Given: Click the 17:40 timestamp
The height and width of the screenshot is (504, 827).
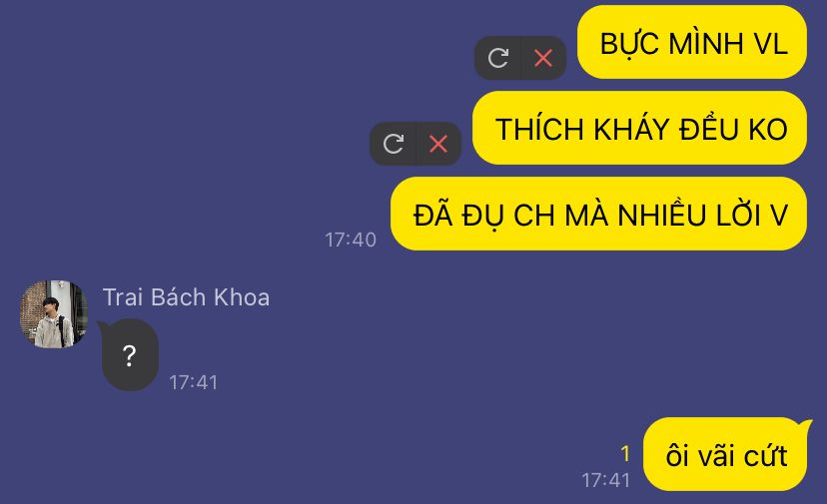Looking at the screenshot, I should pyautogui.click(x=351, y=240).
